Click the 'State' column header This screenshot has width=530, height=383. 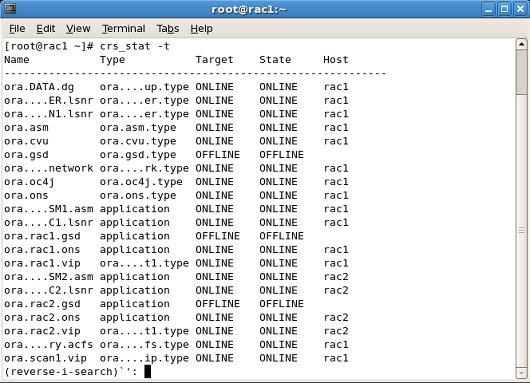tap(275, 59)
